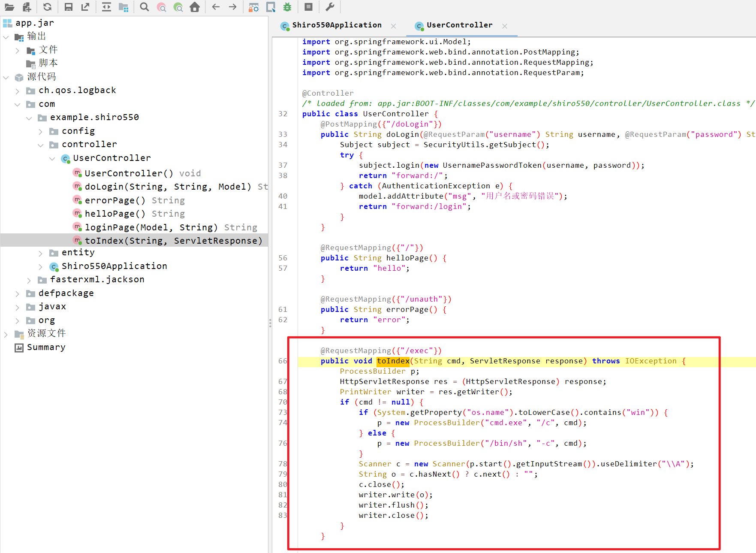
Task: Select the defpackage folder
Action: point(66,293)
